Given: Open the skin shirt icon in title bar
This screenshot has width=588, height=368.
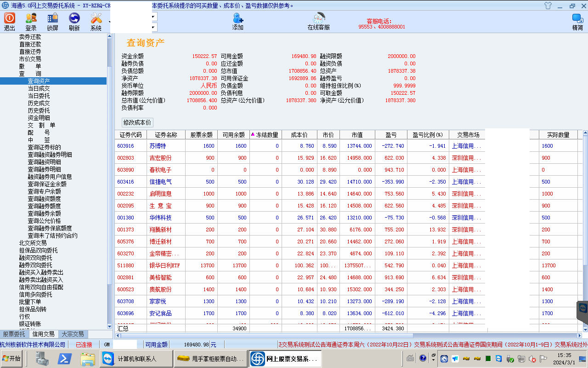Looking at the screenshot, I should pyautogui.click(x=548, y=6).
